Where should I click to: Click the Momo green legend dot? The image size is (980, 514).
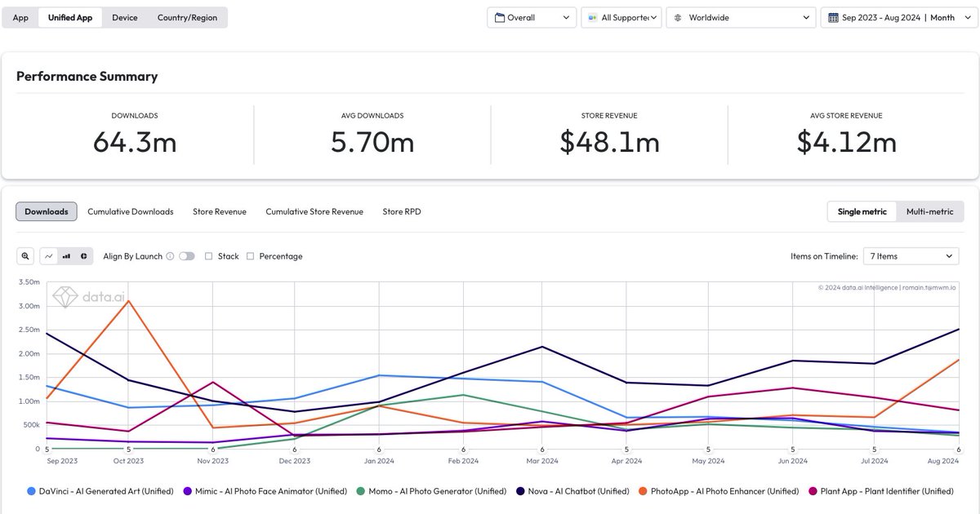363,491
